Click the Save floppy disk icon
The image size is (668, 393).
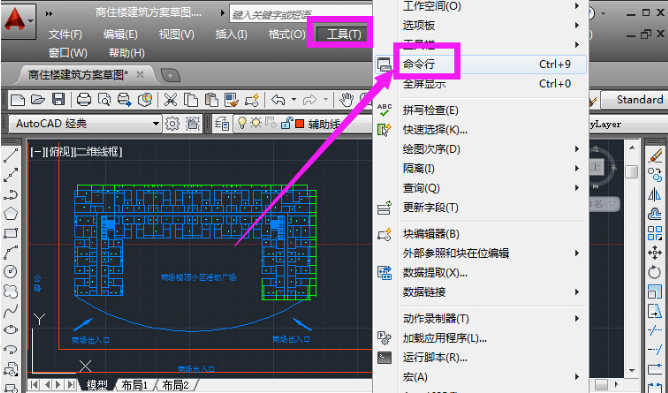coord(58,99)
